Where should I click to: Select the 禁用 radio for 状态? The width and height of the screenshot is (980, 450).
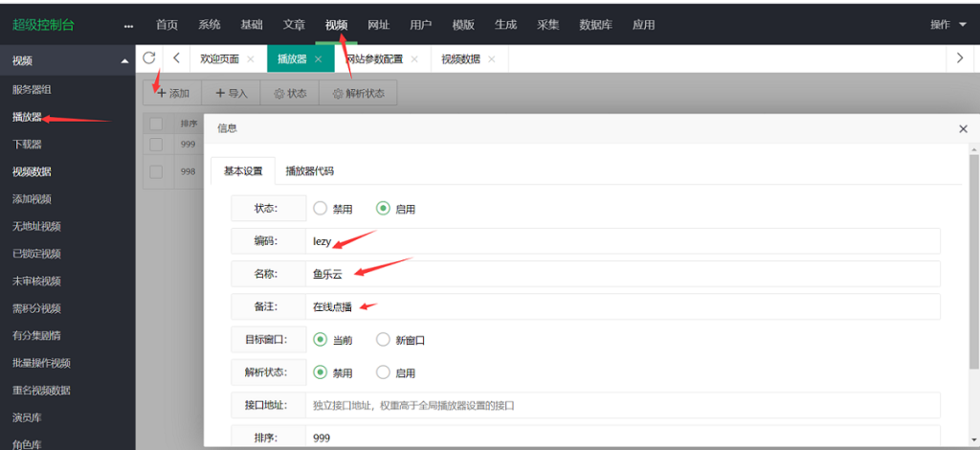coord(320,209)
